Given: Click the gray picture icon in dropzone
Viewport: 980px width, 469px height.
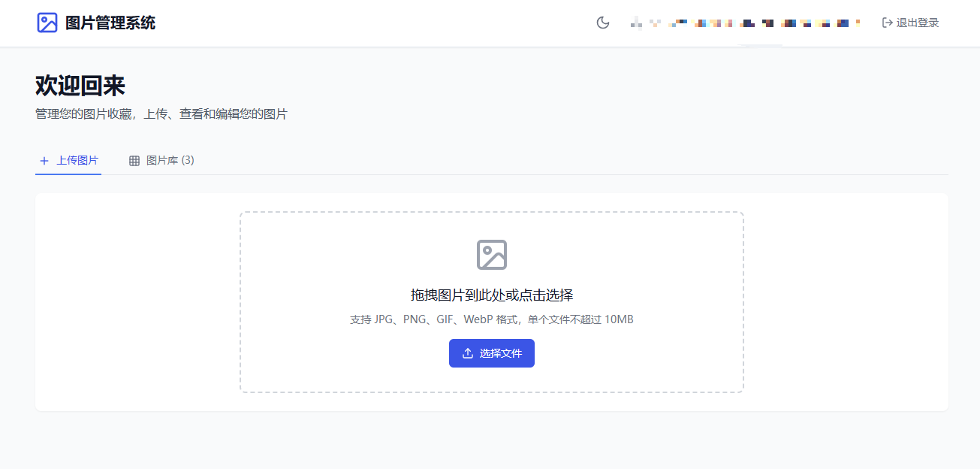Looking at the screenshot, I should [x=492, y=255].
